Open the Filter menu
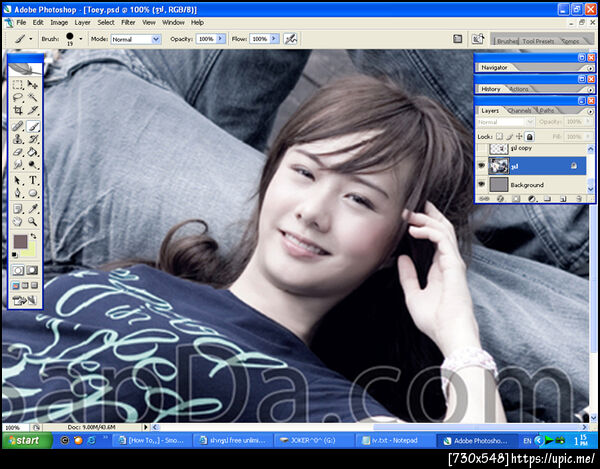Image resolution: width=600 pixels, height=469 pixels. [128, 23]
